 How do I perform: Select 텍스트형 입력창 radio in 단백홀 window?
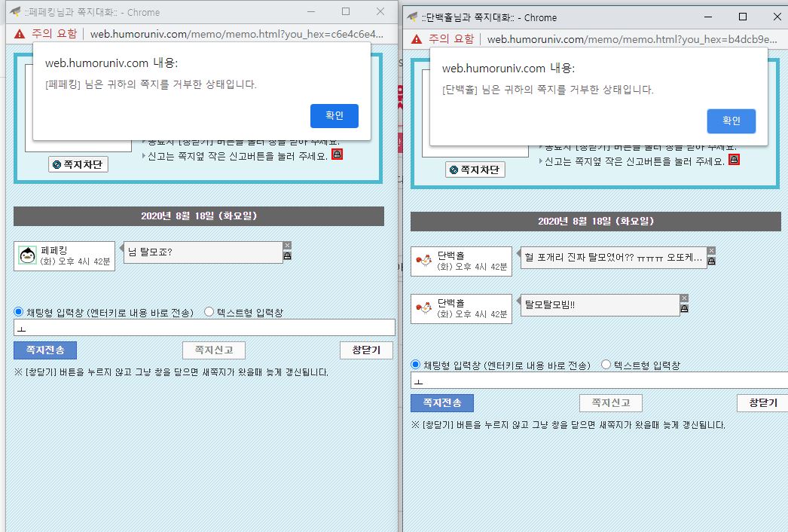coord(606,365)
